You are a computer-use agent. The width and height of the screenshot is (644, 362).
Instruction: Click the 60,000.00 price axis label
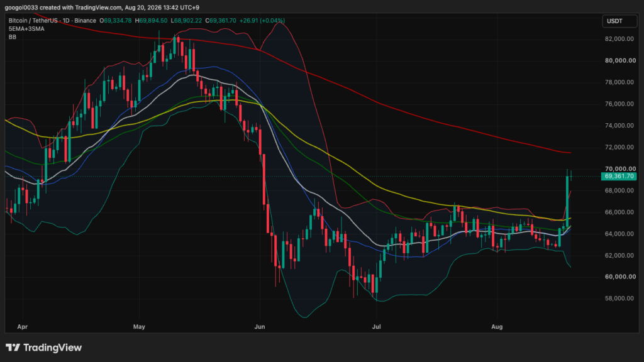pyautogui.click(x=619, y=277)
